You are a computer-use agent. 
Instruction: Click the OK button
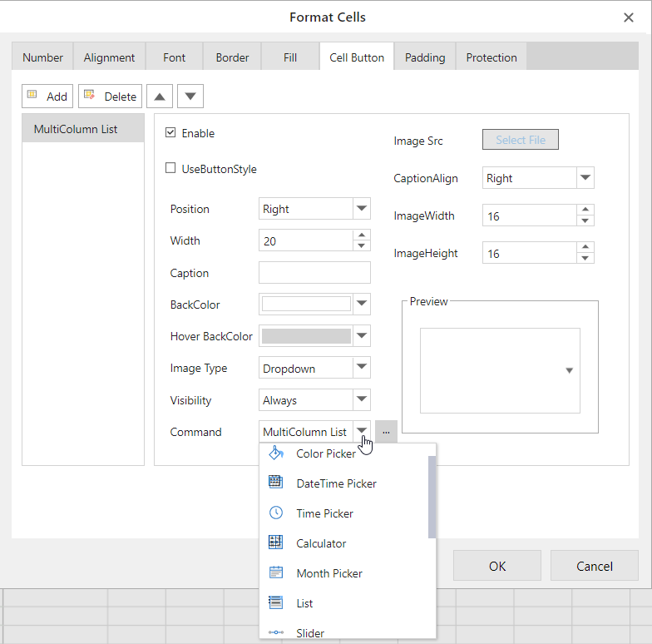pyautogui.click(x=496, y=566)
